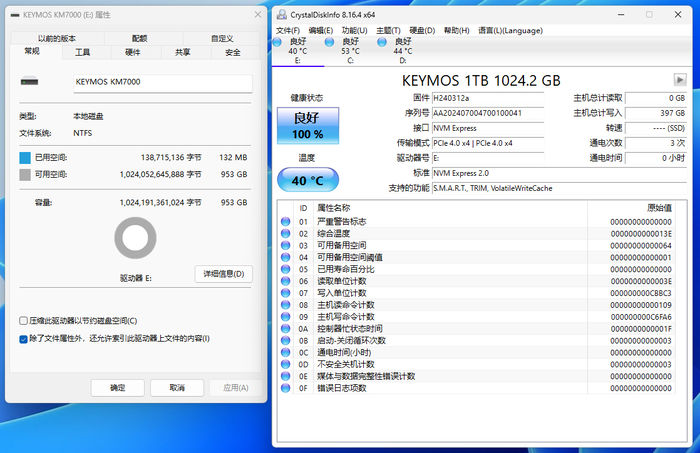Click raw value 000000000CBBC3
Screen dimensions: 700x453
[641, 293]
